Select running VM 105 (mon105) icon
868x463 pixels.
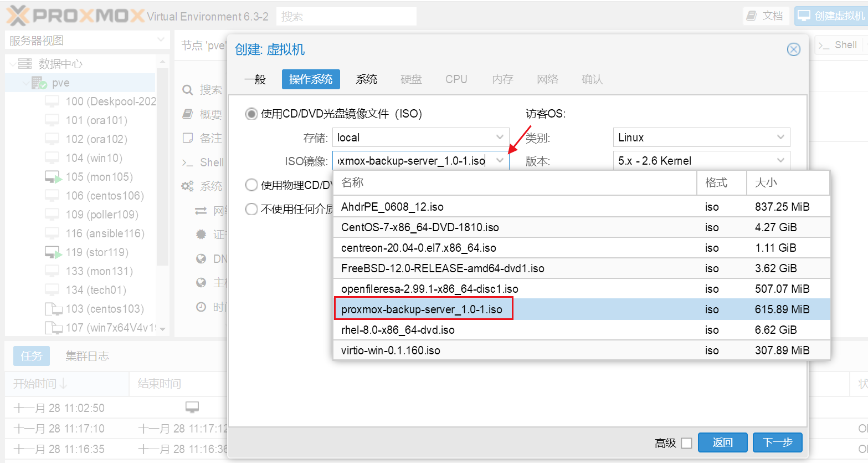(x=53, y=177)
